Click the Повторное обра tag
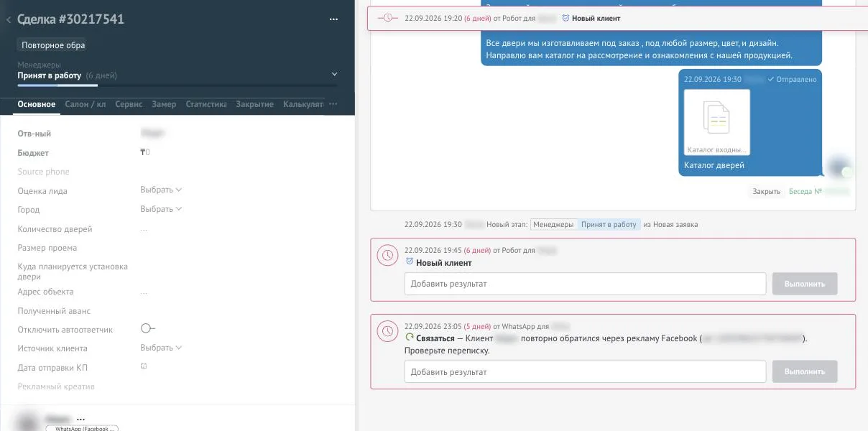 coord(53,45)
